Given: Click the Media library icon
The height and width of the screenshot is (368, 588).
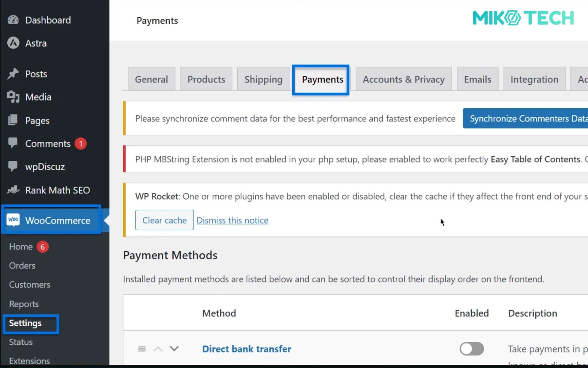Looking at the screenshot, I should pyautogui.click(x=13, y=97).
